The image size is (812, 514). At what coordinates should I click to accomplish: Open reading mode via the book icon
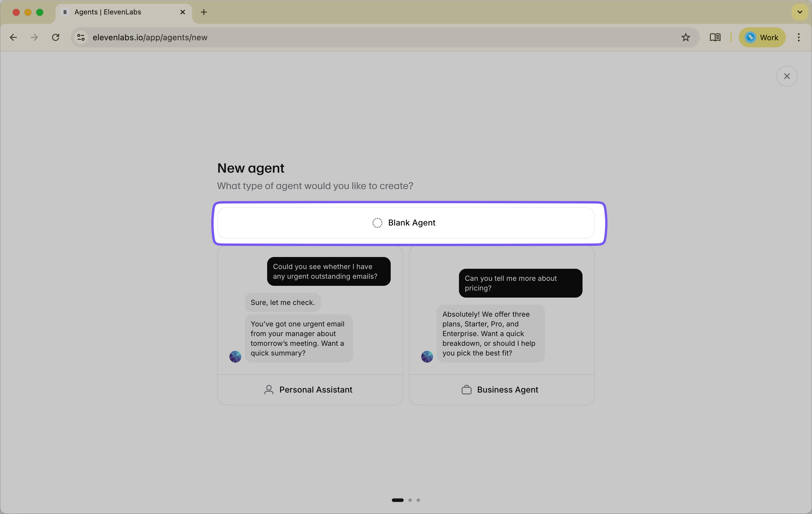coord(715,37)
